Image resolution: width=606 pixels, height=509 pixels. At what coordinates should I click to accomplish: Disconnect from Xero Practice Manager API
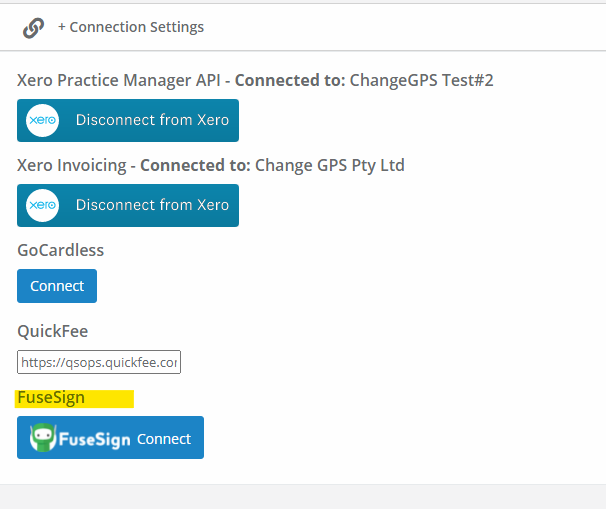tap(128, 120)
